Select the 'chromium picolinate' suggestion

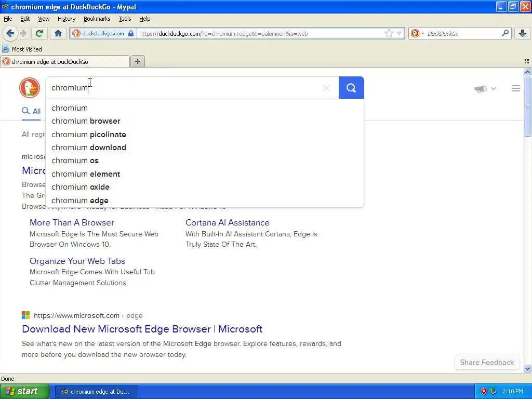tap(205, 135)
